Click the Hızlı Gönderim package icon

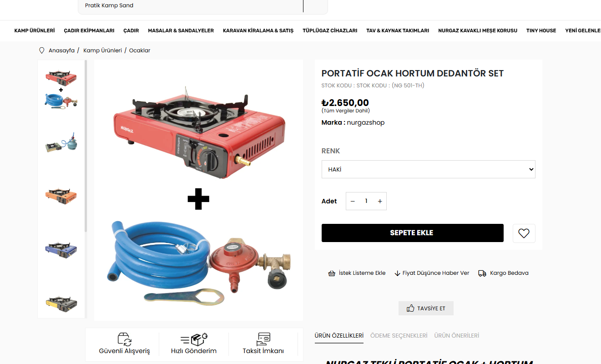[194, 339]
